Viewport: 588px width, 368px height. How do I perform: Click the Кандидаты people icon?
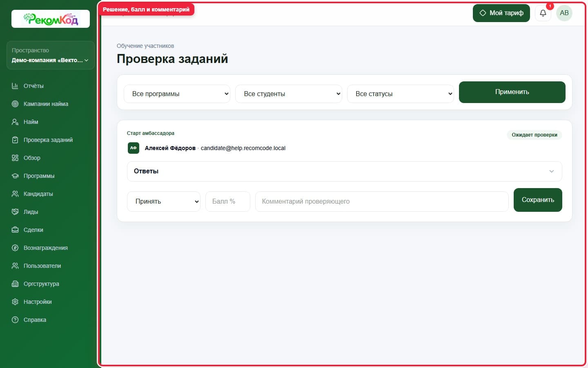click(15, 194)
